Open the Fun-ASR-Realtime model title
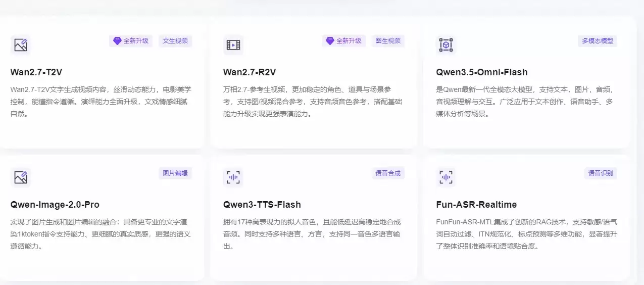Screen dimensions: 644x285 [476, 205]
